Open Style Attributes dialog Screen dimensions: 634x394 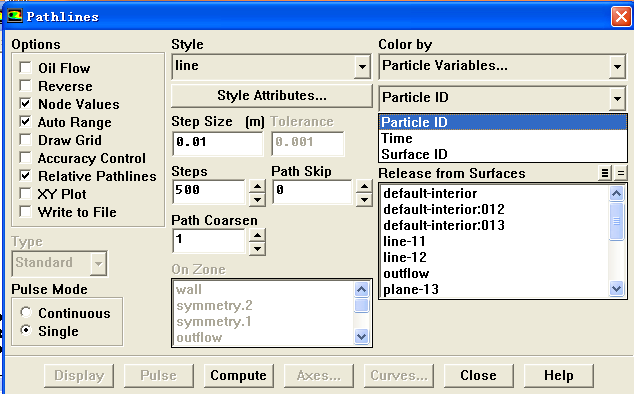[272, 96]
